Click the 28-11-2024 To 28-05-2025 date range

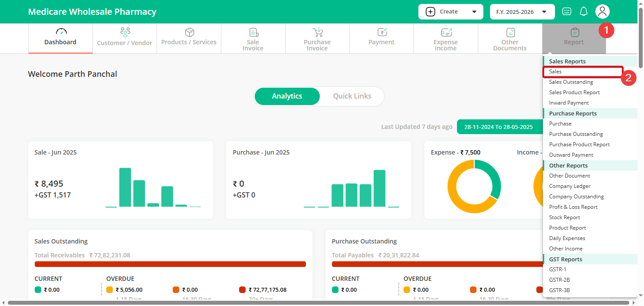pyautogui.click(x=499, y=127)
